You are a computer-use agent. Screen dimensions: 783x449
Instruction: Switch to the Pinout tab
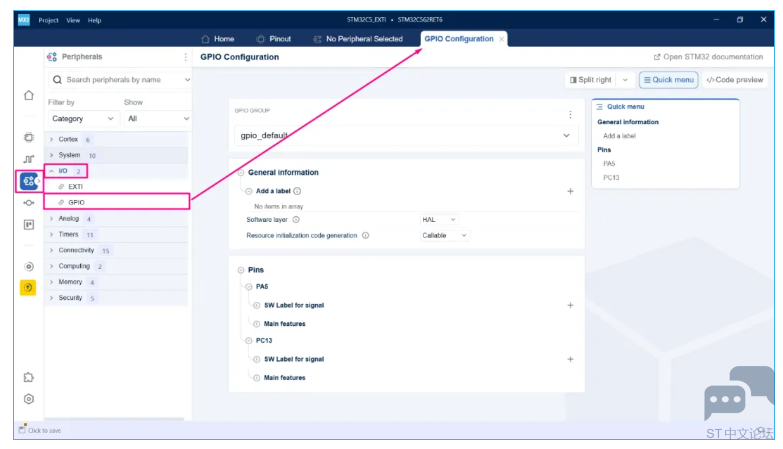pos(274,39)
